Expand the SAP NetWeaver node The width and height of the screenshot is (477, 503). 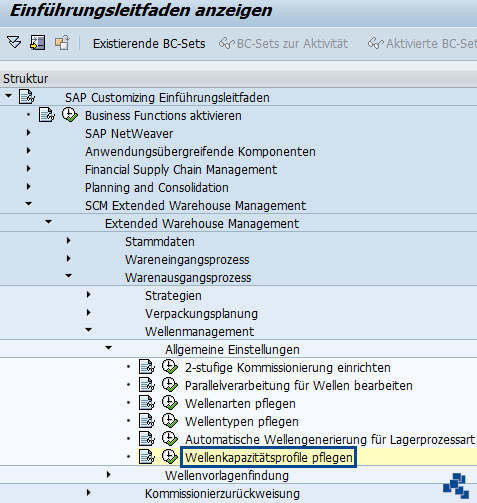29,133
